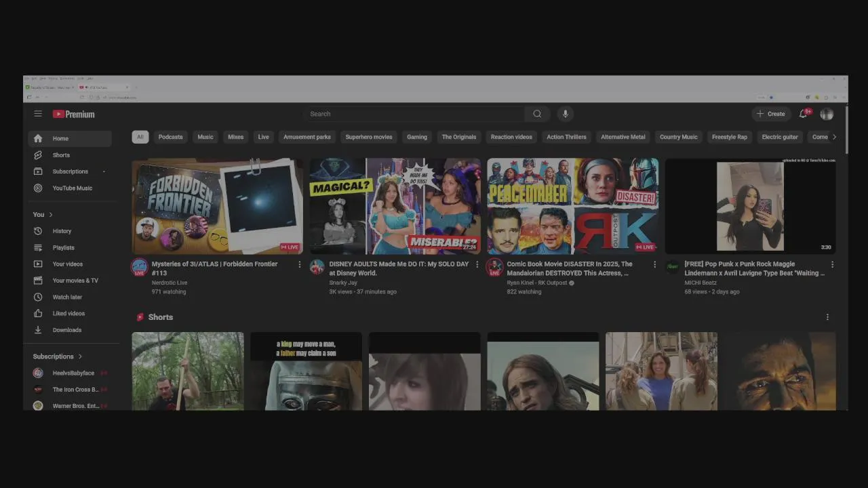Play the Forbidden Frontier thumbnail
The width and height of the screenshot is (868, 488).
217,207
